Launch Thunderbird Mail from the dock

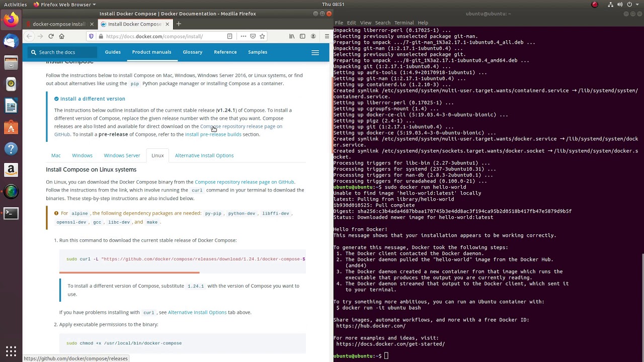[11, 41]
